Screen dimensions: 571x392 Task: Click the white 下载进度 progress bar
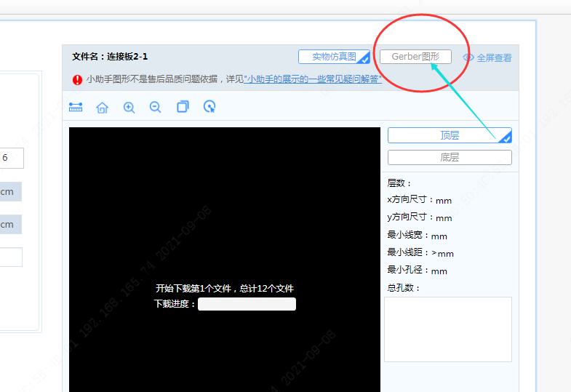[x=247, y=304]
